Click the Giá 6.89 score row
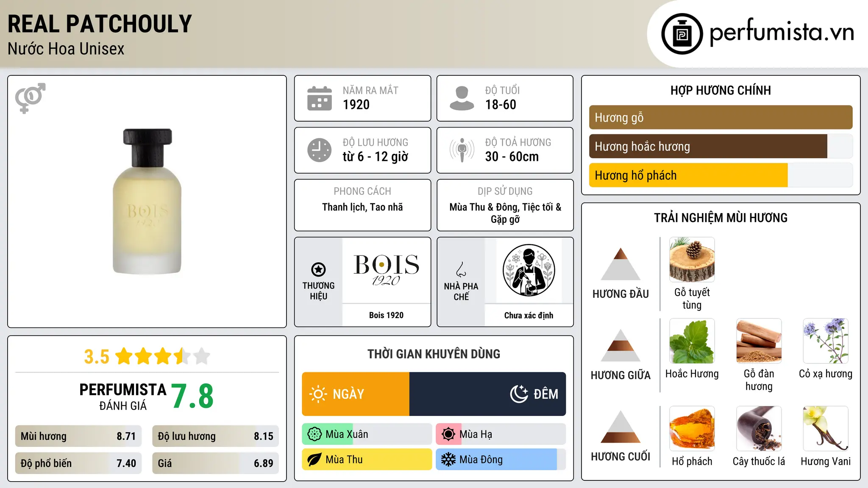868x488 pixels. [x=215, y=463]
